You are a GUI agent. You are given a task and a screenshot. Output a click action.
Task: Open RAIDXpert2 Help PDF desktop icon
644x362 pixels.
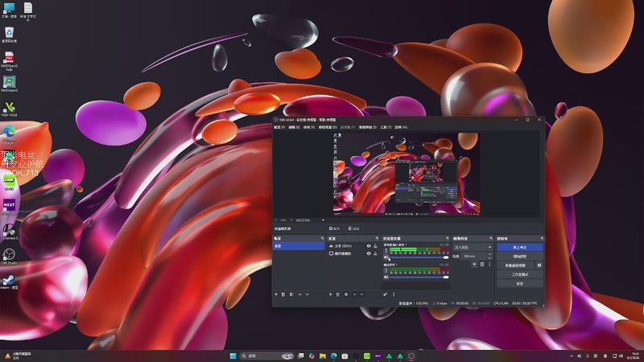9,61
